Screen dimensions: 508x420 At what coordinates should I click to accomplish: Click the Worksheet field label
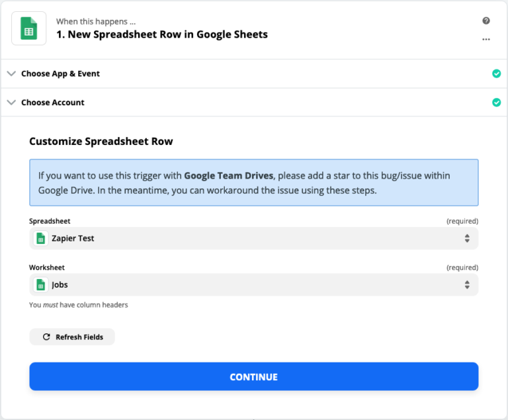(x=47, y=267)
